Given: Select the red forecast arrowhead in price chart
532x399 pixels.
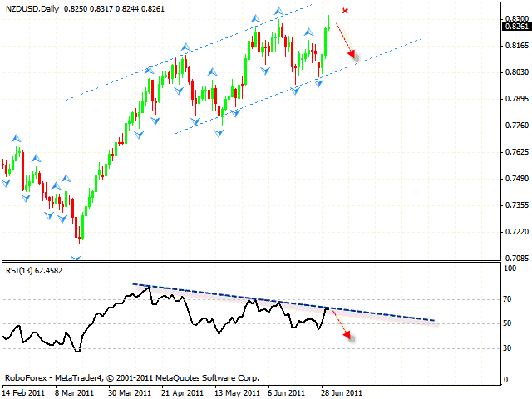Looking at the screenshot, I should point(353,56).
